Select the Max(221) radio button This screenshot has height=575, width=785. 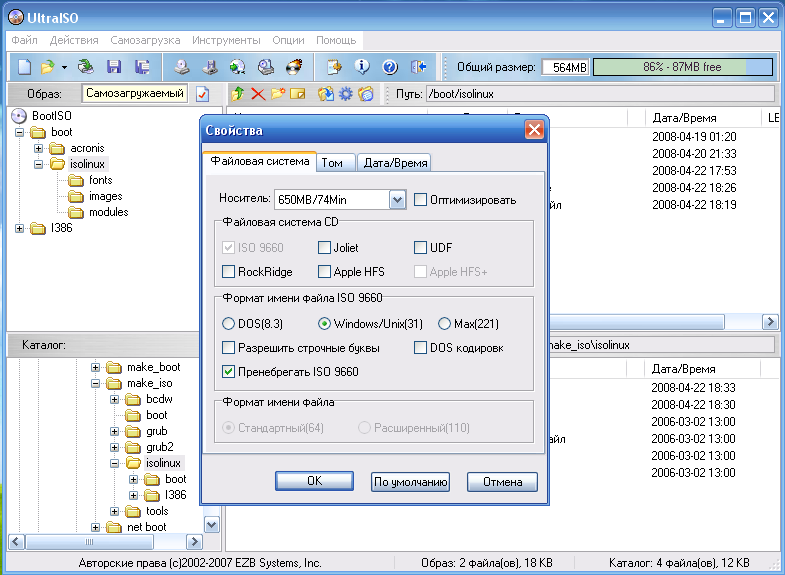coord(445,324)
